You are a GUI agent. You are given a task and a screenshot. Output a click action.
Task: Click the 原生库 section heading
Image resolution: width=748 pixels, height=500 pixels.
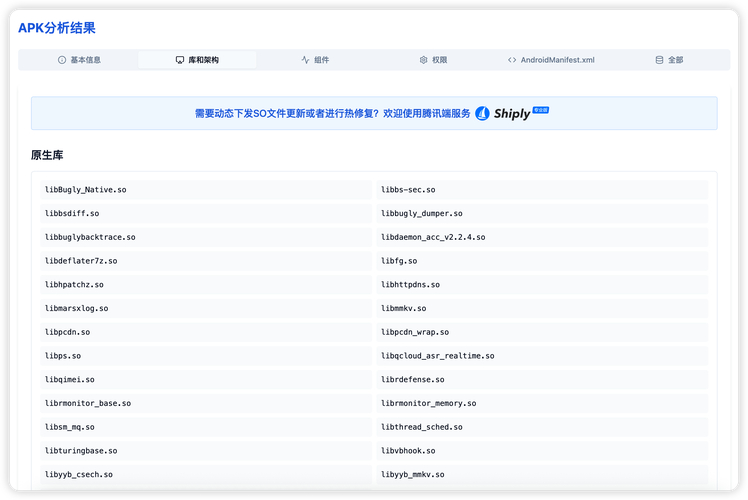click(48, 155)
